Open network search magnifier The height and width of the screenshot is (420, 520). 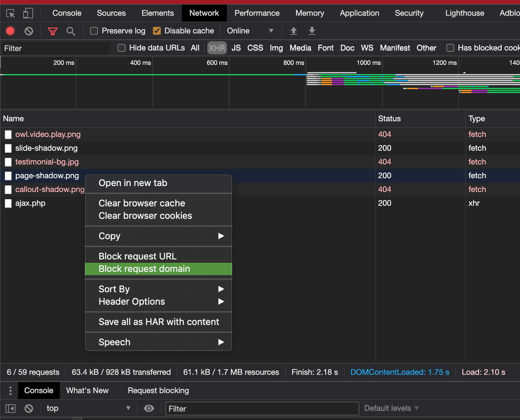70,31
